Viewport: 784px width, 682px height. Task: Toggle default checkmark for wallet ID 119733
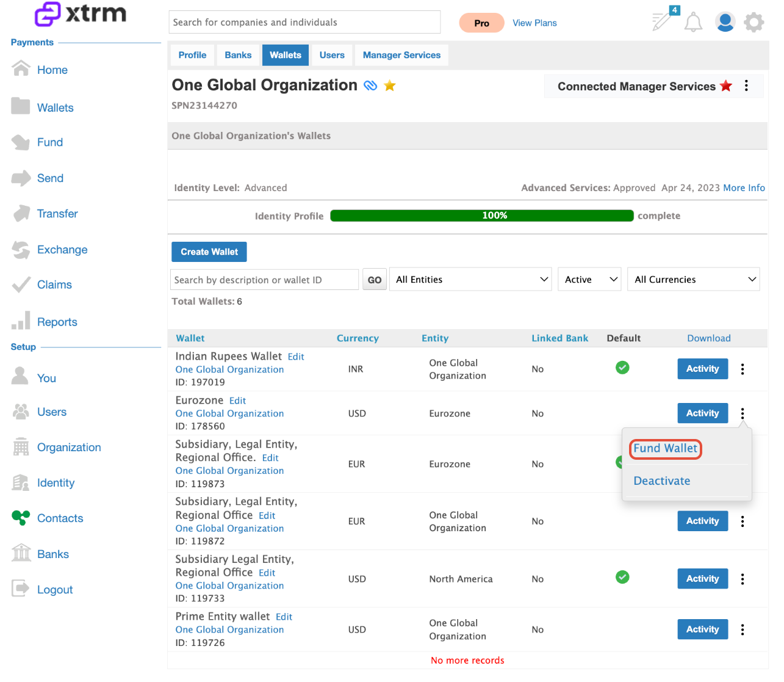622,577
